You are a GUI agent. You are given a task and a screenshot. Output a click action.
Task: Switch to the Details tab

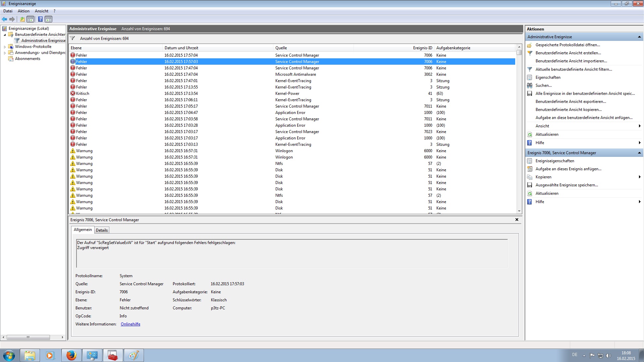[x=102, y=230]
